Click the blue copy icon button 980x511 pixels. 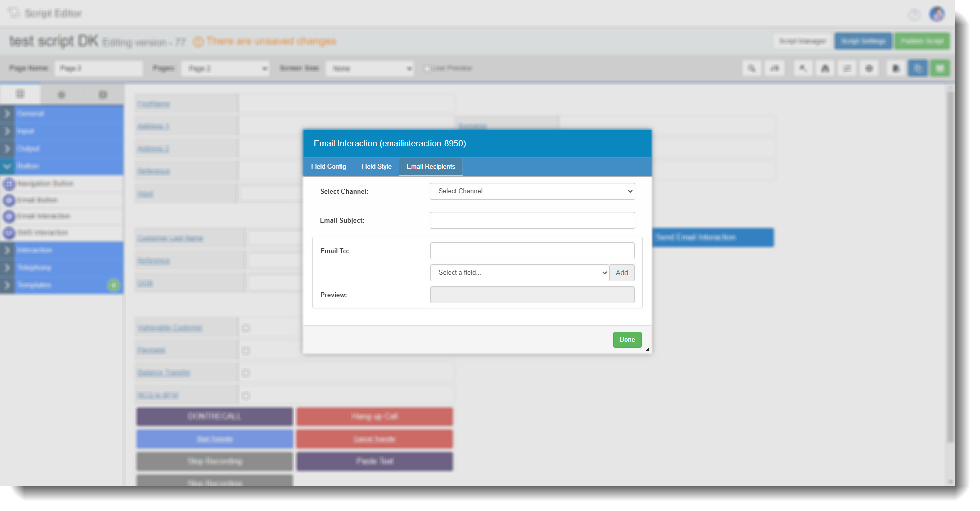coord(918,68)
